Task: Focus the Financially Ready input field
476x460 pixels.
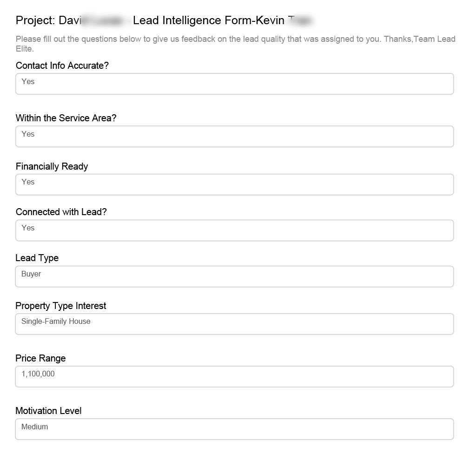Action: 234,184
